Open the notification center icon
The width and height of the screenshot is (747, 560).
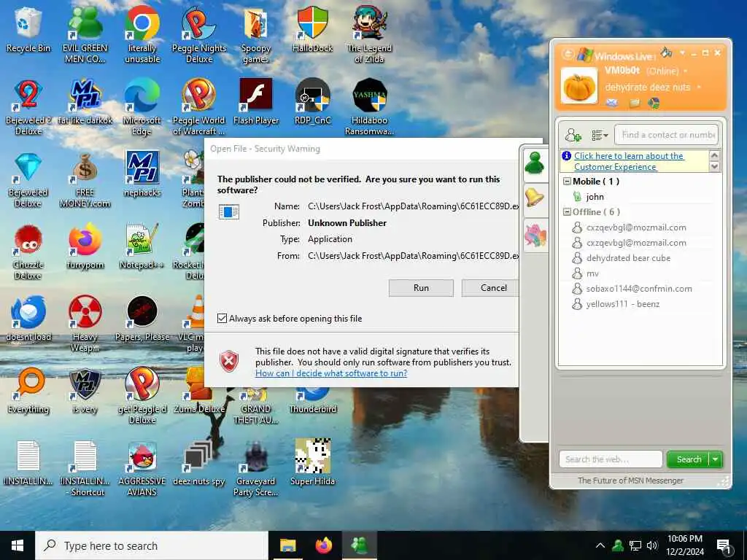[724, 547]
